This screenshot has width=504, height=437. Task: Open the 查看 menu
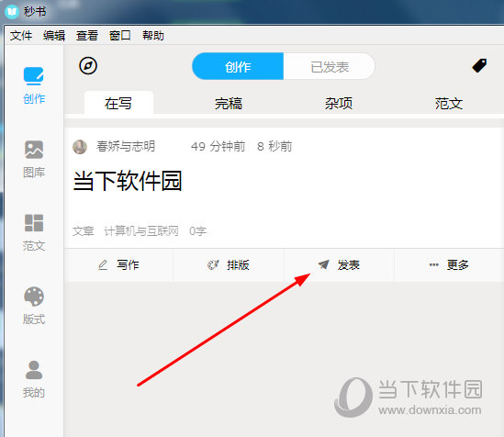[x=87, y=35]
